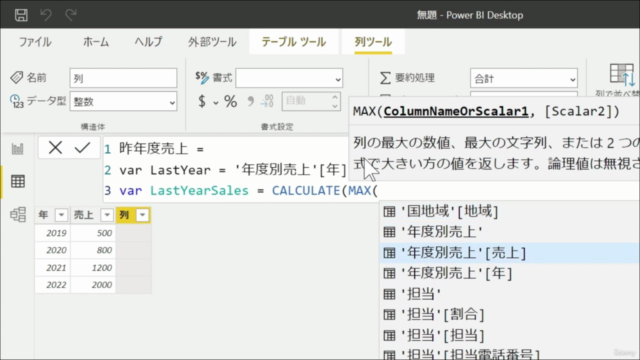The image size is (640, 360).
Task: Choose '年度別売上'[売上] suggestion
Action: [509, 253]
